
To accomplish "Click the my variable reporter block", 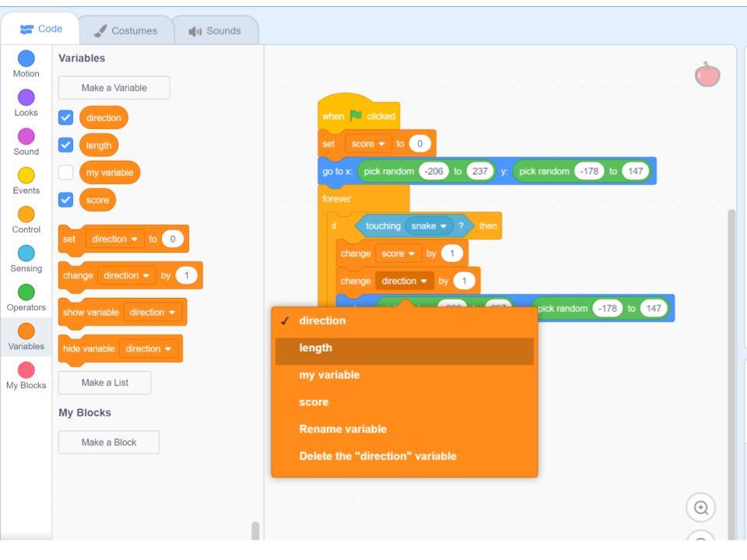I will pos(110,173).
